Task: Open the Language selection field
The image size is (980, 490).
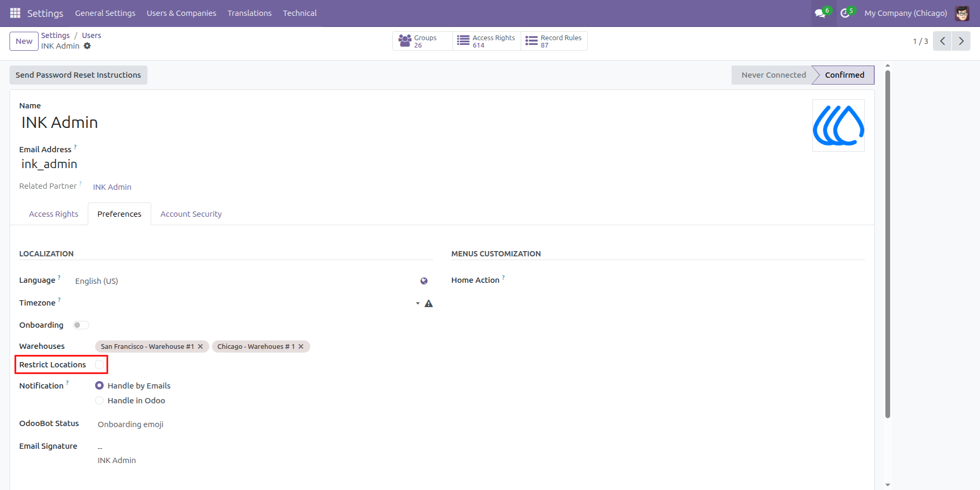Action: (245, 281)
